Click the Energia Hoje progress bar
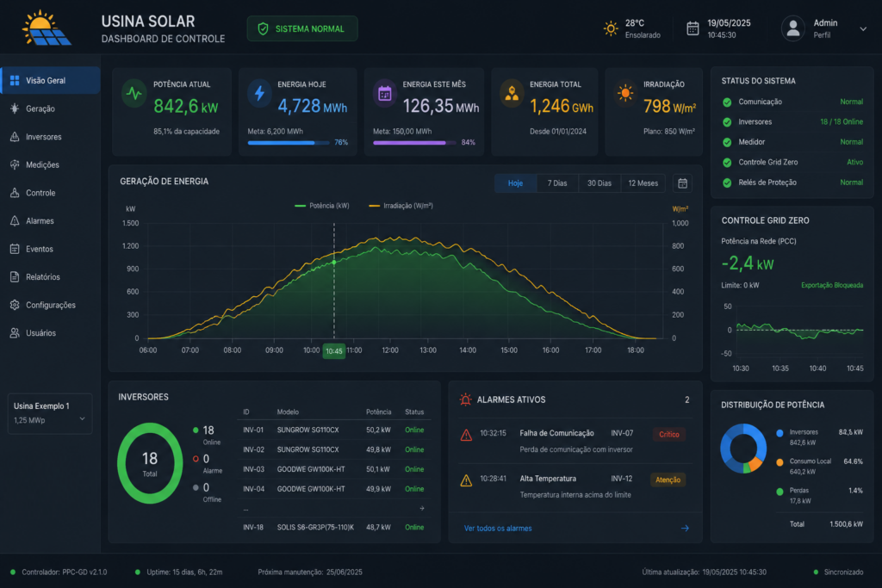Viewport: 882px width, 588px height. tap(289, 143)
